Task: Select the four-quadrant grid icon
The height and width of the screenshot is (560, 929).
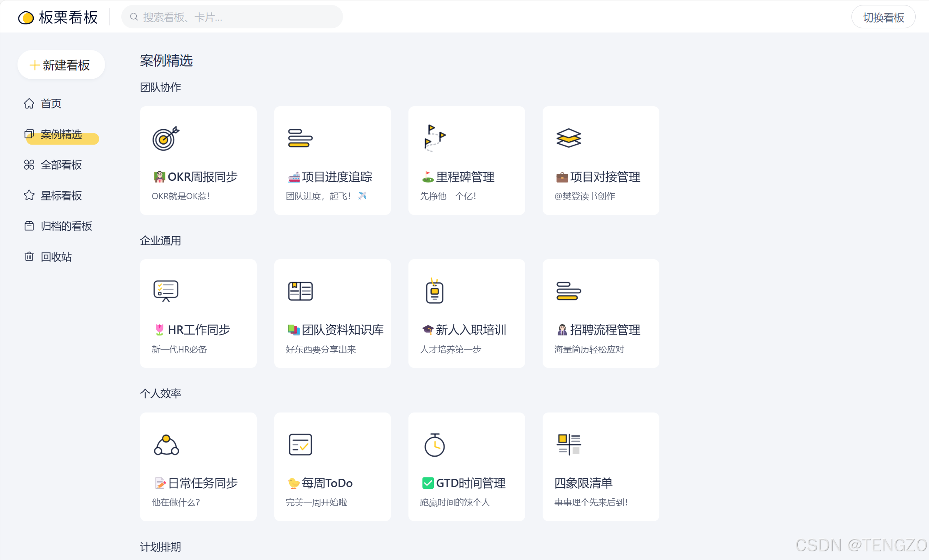Action: pyautogui.click(x=568, y=445)
